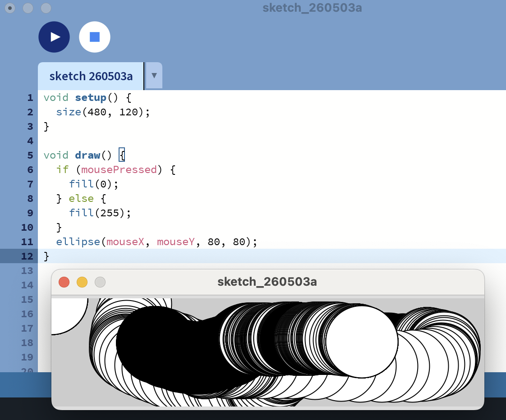Open the tab dropdown arrow menu
This screenshot has width=506, height=420.
154,76
